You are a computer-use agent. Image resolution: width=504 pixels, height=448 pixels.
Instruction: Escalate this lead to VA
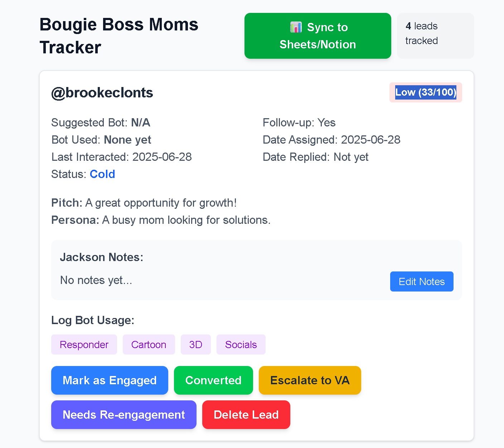coord(310,380)
